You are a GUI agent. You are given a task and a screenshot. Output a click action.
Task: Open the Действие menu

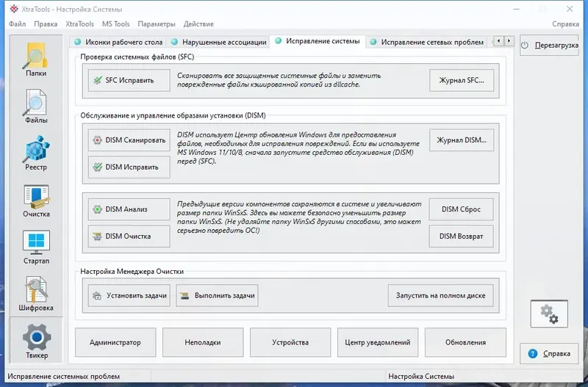click(x=198, y=24)
